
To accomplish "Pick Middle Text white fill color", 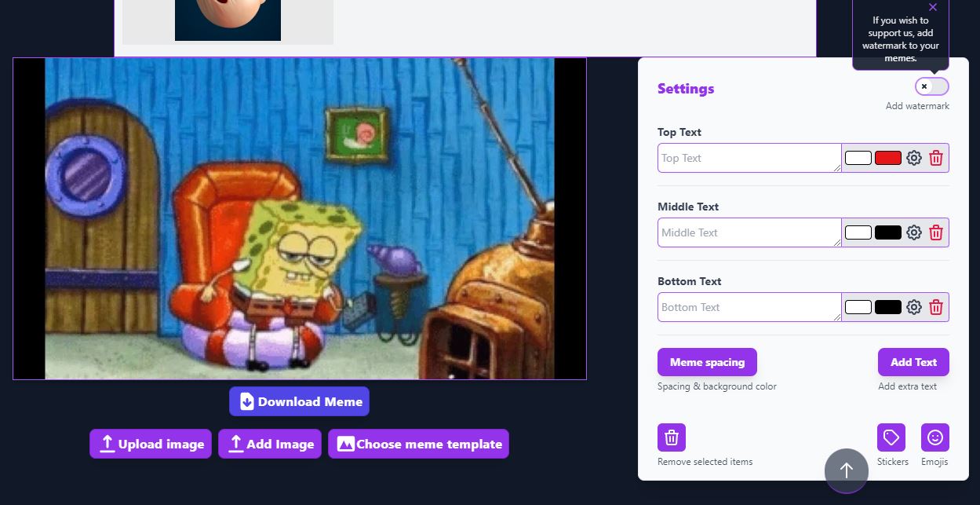I will pos(858,232).
